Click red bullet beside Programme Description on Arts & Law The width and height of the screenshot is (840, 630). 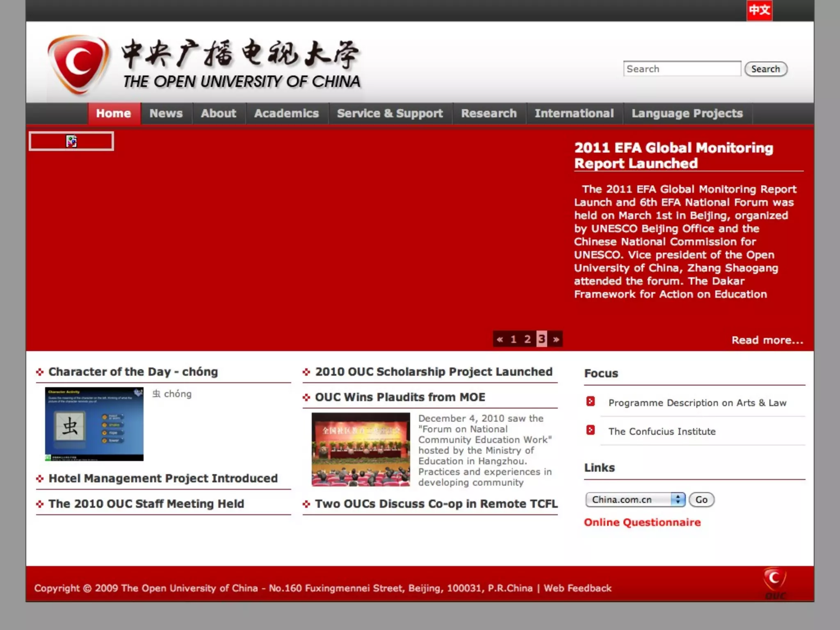coord(590,402)
